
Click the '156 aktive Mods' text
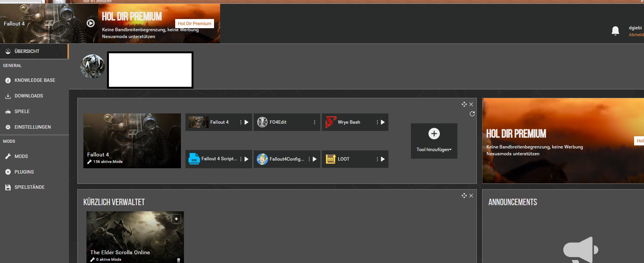pyautogui.click(x=108, y=162)
